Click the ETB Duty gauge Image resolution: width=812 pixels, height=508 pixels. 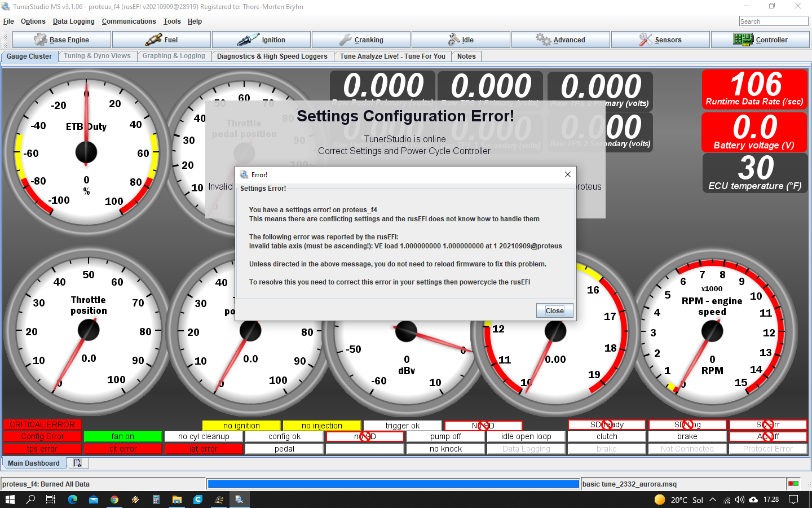coord(86,152)
